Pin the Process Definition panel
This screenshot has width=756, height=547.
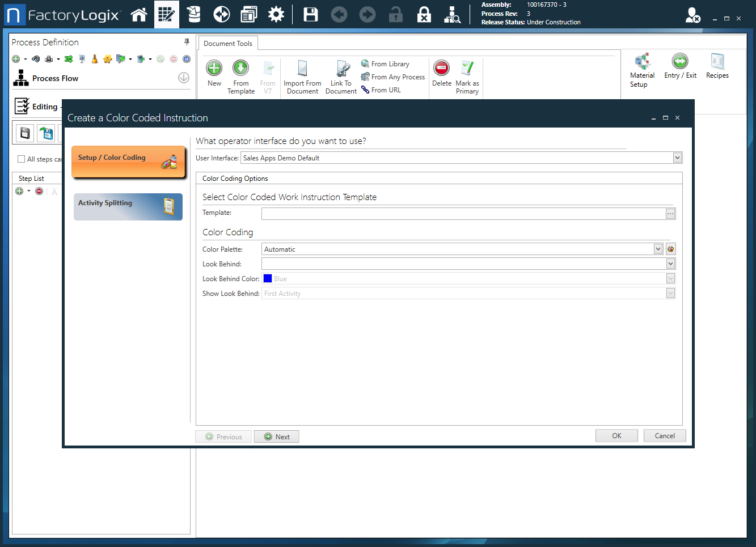point(187,42)
